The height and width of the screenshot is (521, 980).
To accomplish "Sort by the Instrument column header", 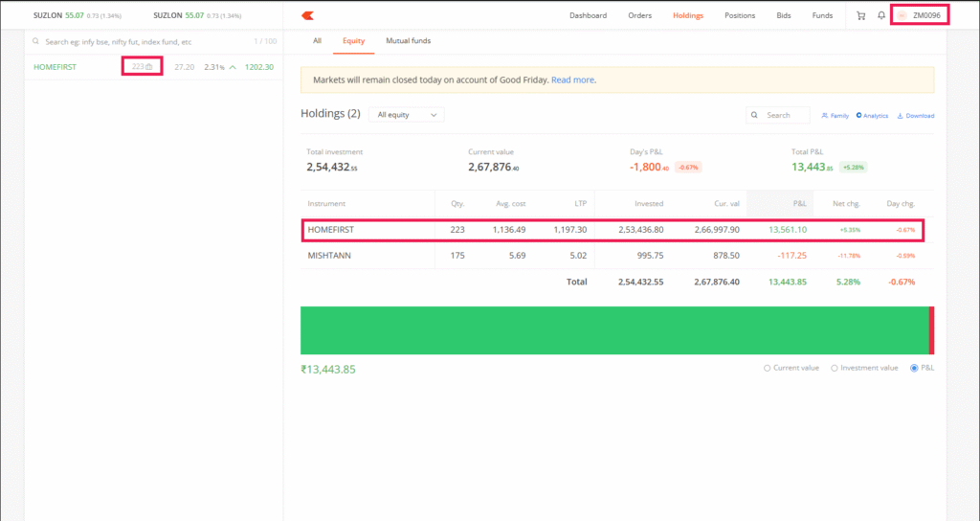I will point(326,204).
